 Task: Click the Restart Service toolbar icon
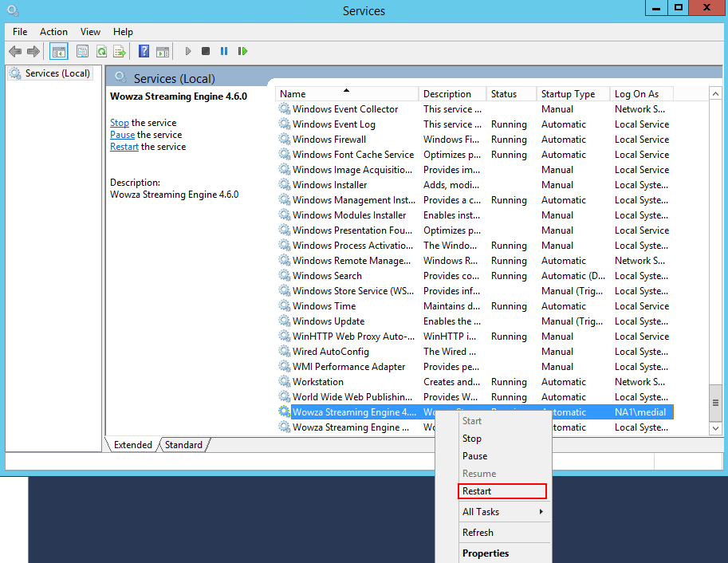(x=242, y=51)
